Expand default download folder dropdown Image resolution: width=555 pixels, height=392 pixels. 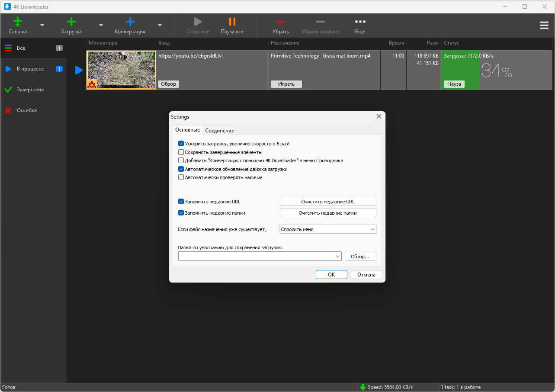coord(338,257)
